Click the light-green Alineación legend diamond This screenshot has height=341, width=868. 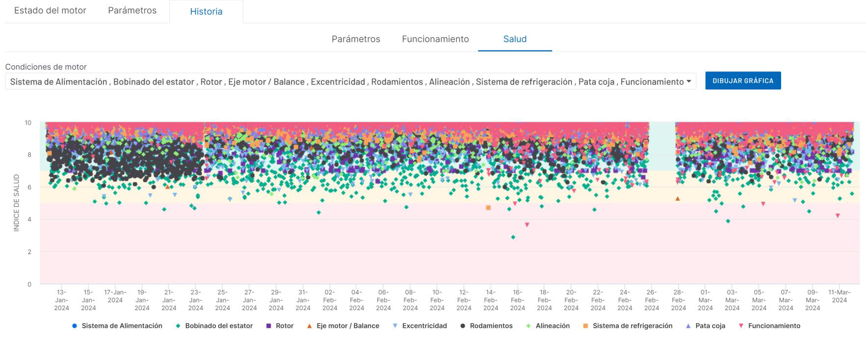click(x=528, y=326)
